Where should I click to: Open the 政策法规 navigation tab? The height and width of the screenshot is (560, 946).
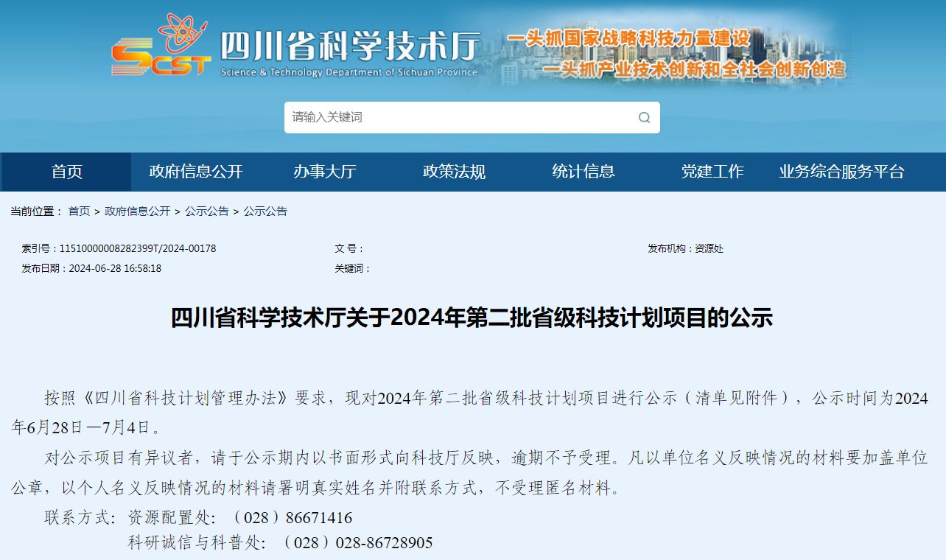[x=453, y=172]
